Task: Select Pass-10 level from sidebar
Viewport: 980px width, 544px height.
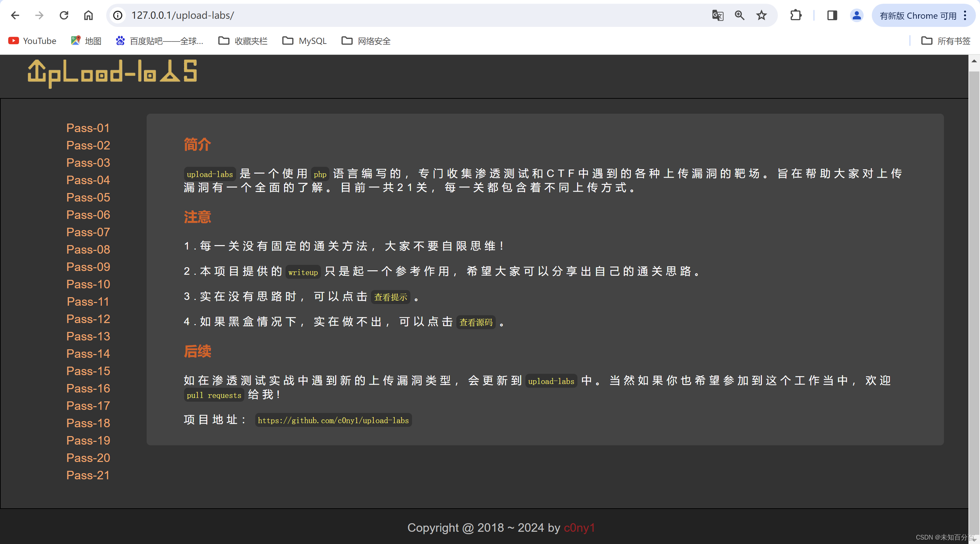Action: [x=88, y=284]
